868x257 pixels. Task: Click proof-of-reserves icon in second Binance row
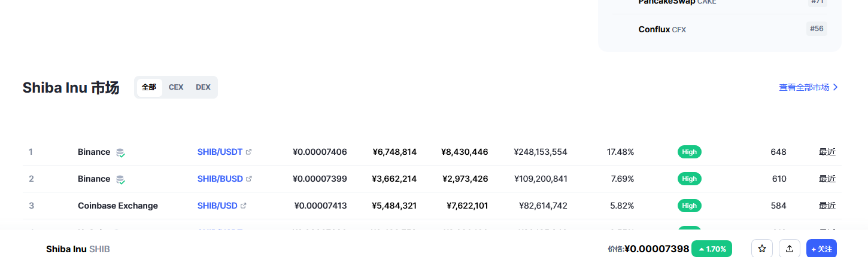tap(120, 179)
